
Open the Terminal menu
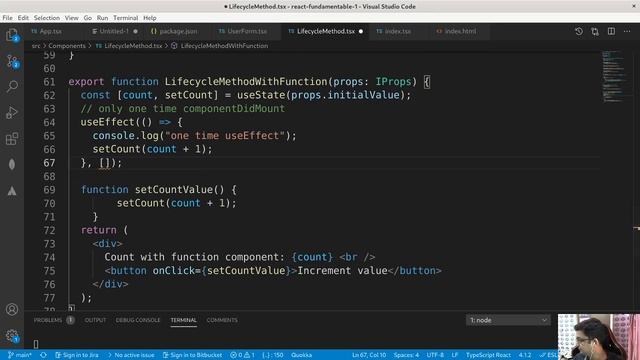point(126,18)
